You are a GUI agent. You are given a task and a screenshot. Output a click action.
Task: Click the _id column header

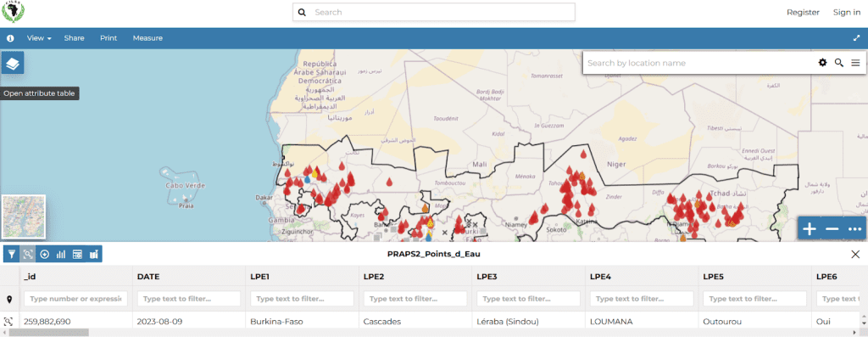coord(75,276)
